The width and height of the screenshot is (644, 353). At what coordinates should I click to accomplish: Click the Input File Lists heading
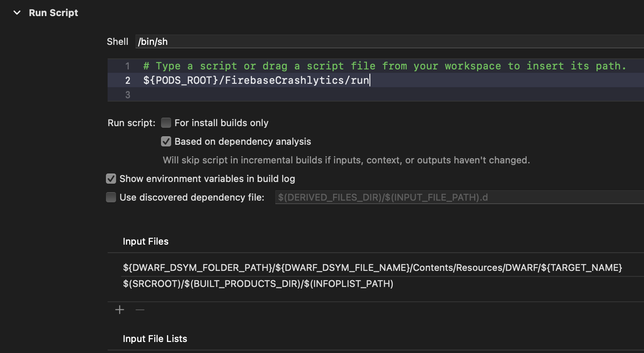[155, 339]
